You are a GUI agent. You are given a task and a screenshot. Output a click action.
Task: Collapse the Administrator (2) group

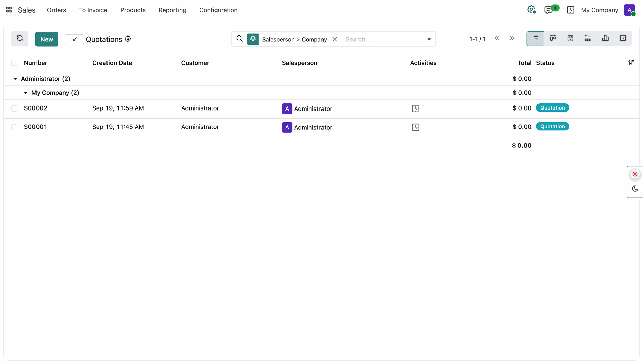15,79
